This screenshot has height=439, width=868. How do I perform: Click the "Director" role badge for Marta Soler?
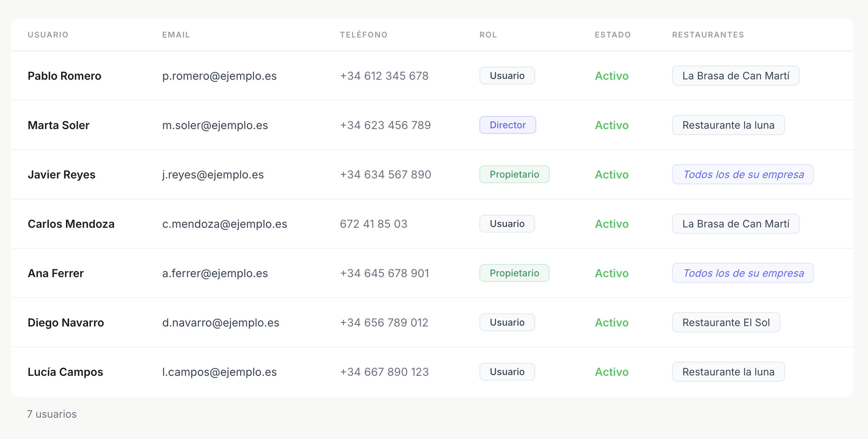[x=507, y=125]
